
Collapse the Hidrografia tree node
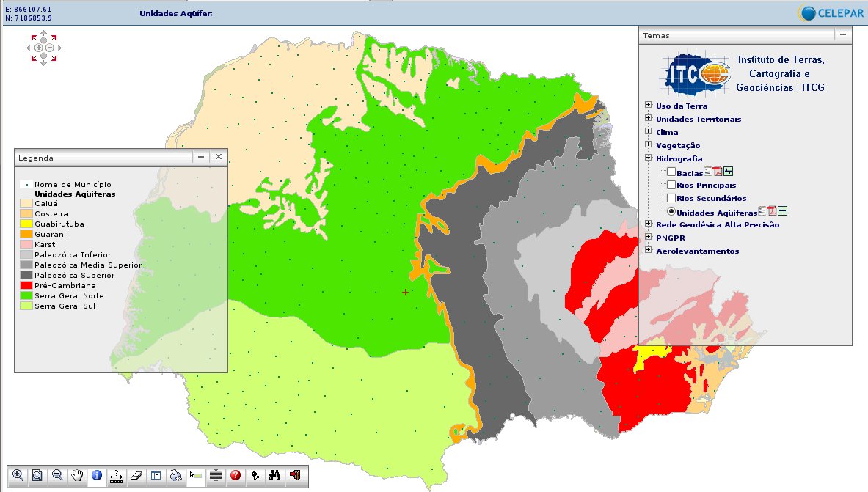[648, 158]
